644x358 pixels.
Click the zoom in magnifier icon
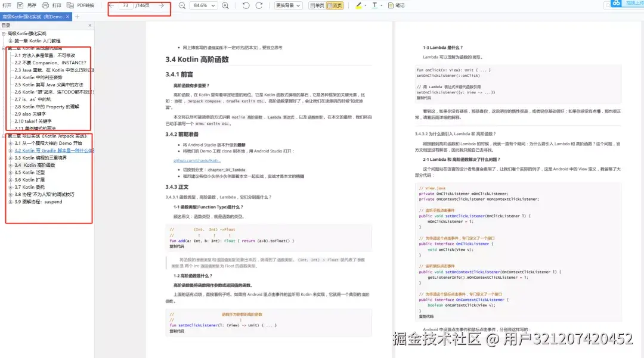click(x=225, y=5)
